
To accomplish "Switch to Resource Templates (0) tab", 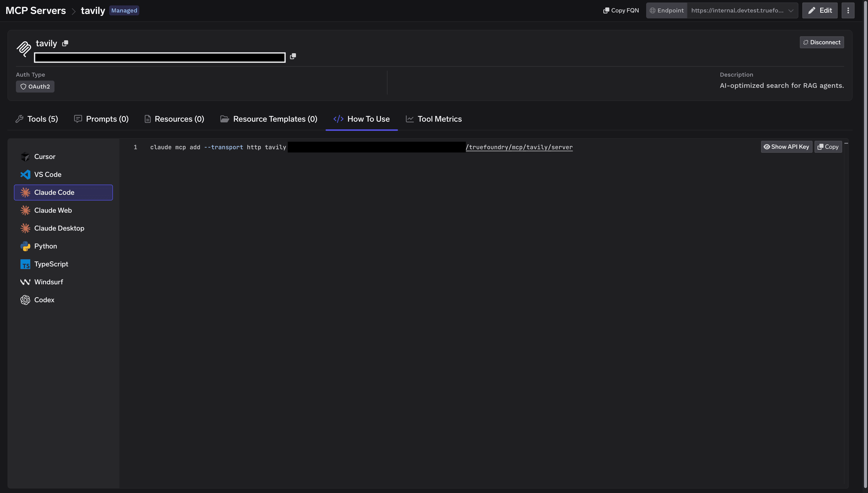I will 269,119.
